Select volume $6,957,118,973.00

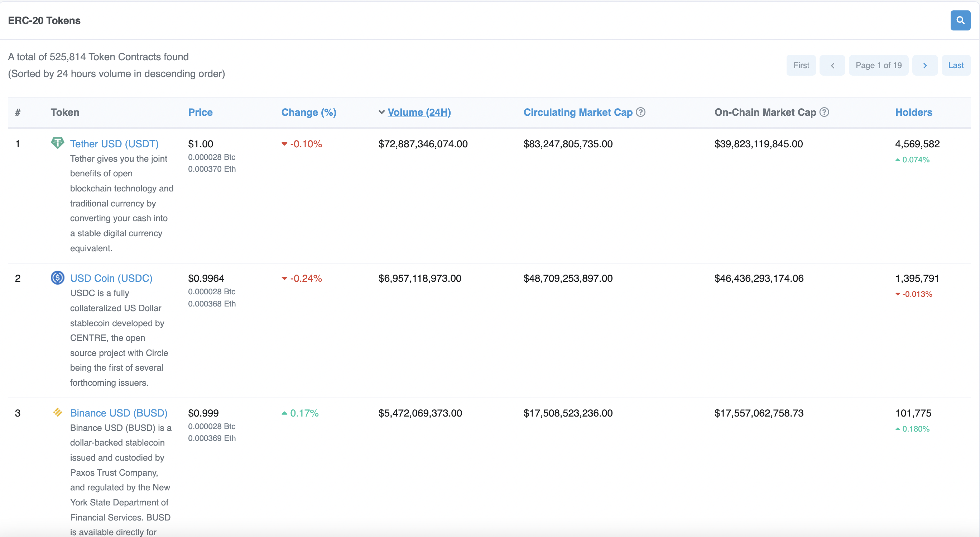click(420, 278)
